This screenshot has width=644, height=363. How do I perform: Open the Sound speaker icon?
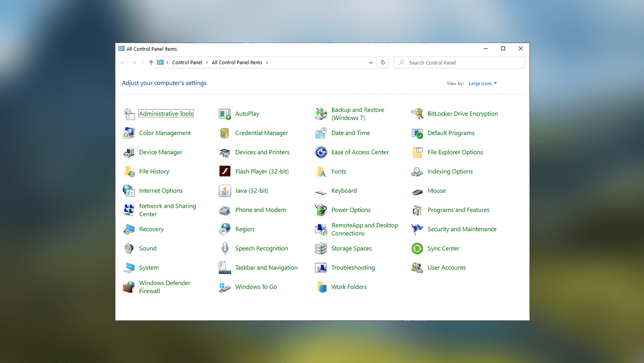point(129,248)
